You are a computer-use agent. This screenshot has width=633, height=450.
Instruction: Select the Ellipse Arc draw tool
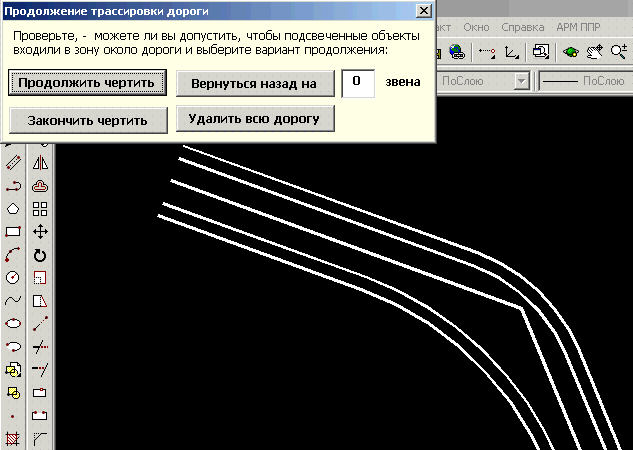13,347
